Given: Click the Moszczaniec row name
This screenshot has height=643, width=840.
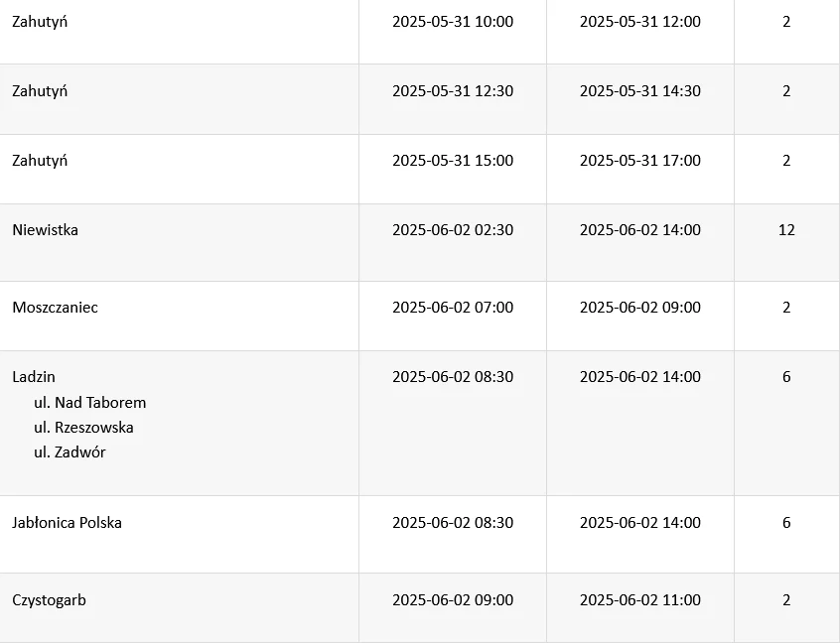Looking at the screenshot, I should point(55,307).
